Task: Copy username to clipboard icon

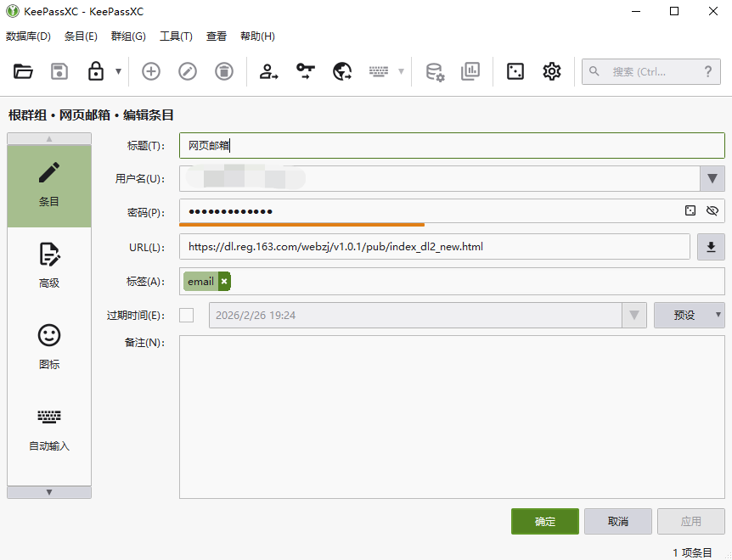Action: tap(269, 71)
